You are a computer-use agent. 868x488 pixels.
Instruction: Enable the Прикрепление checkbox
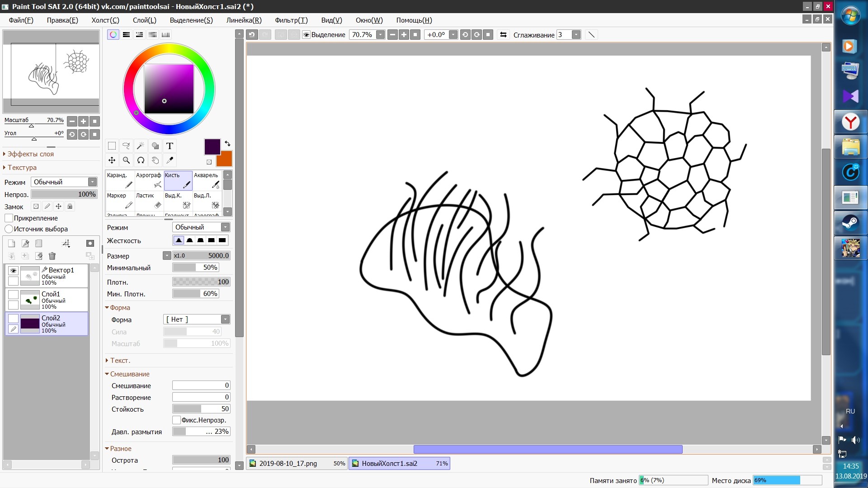point(9,218)
